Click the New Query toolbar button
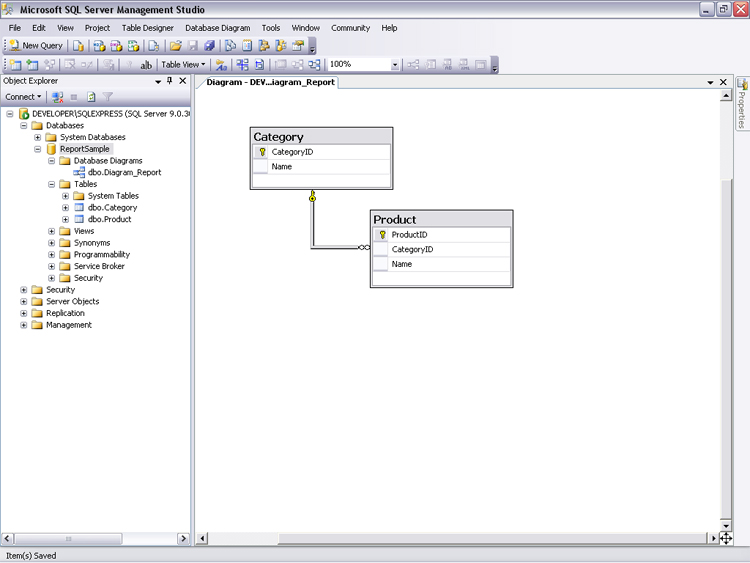Viewport: 750px width, 563px height. pos(36,45)
